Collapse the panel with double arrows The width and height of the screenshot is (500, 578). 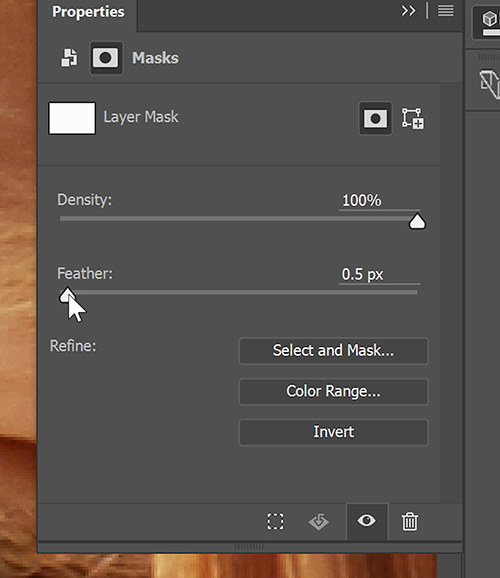(x=408, y=11)
